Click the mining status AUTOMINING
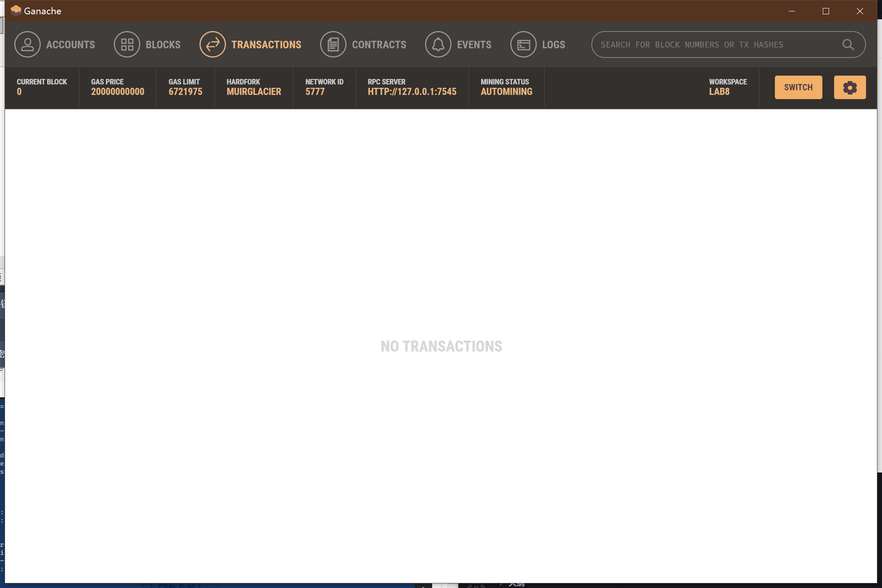 pyautogui.click(x=507, y=92)
